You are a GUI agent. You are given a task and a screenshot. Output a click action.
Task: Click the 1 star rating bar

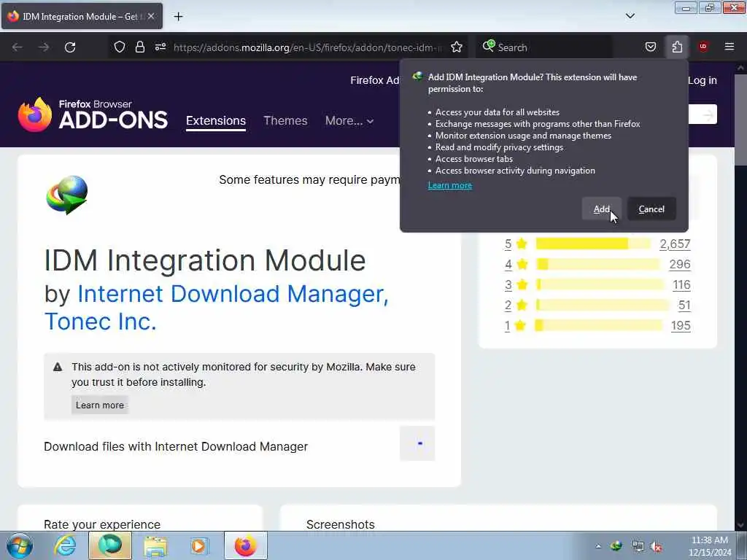[599, 326]
